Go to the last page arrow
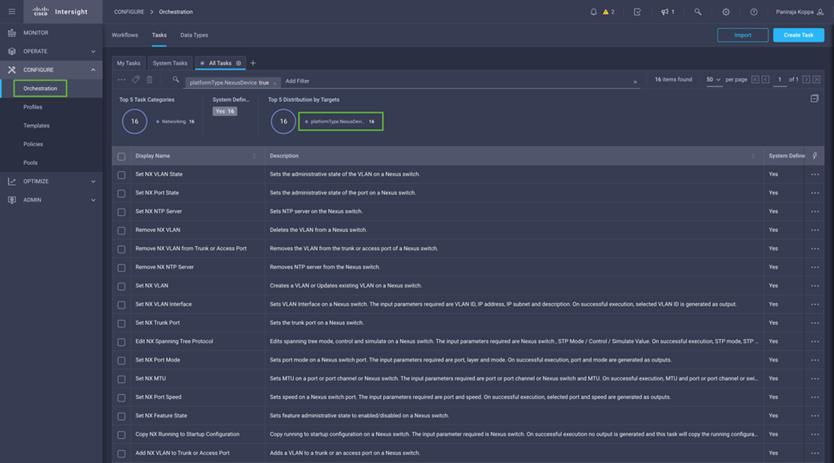 816,80
